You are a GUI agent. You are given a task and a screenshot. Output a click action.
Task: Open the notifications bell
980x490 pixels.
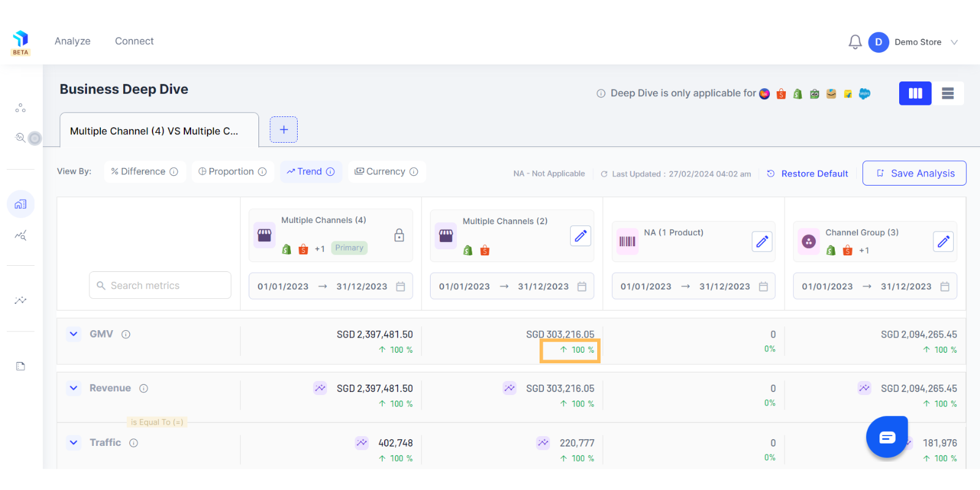click(855, 42)
